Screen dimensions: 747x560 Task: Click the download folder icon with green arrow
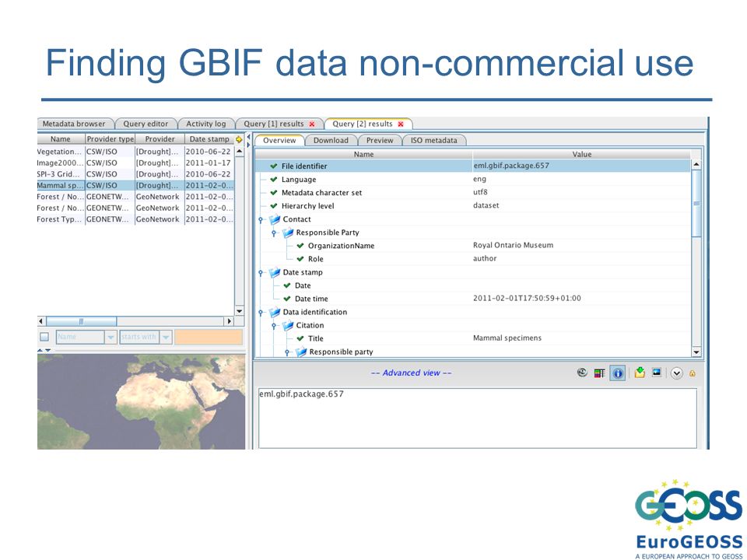640,373
